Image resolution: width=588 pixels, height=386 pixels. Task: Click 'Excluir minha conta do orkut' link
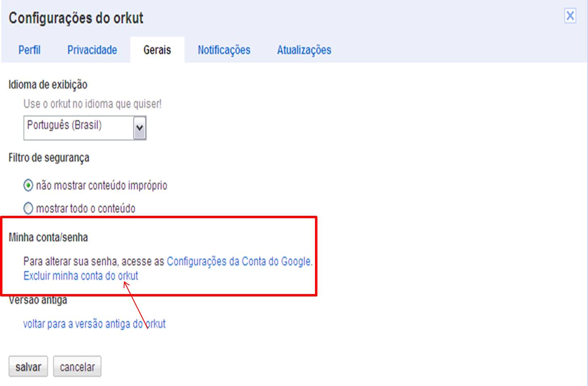pyautogui.click(x=81, y=276)
